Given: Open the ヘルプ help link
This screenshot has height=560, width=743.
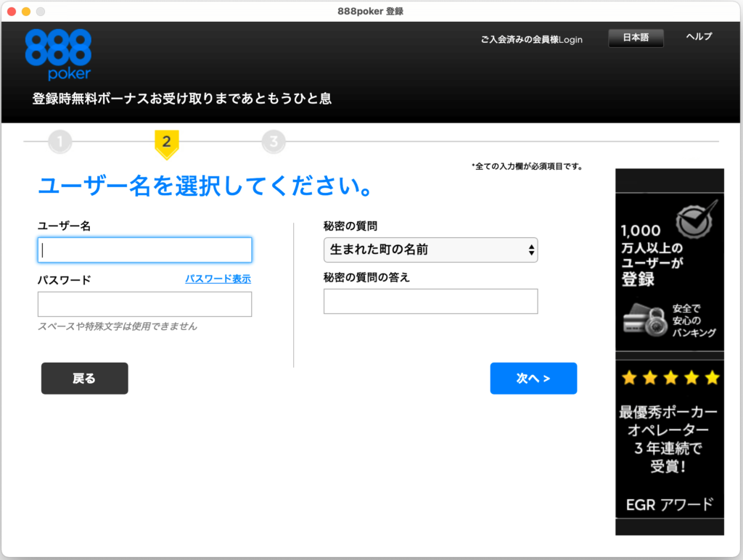Looking at the screenshot, I should coord(699,36).
